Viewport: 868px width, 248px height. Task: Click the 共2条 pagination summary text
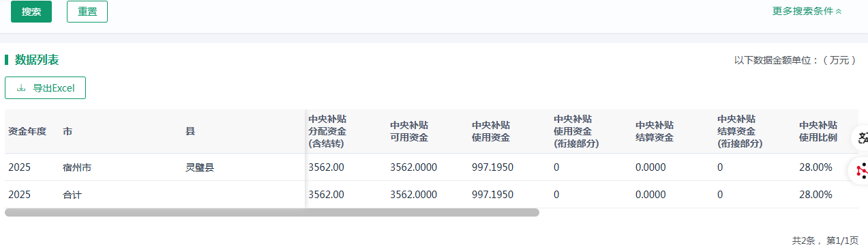[x=803, y=240]
